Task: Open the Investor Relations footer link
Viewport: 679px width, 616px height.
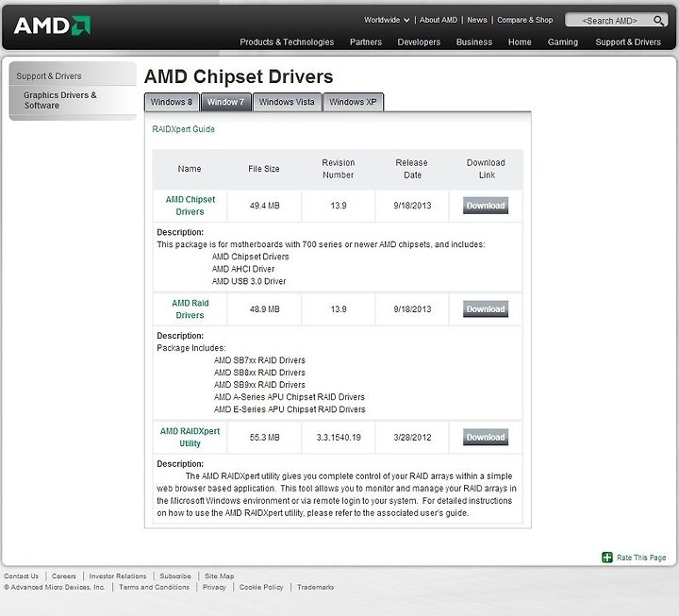Action: tap(118, 576)
